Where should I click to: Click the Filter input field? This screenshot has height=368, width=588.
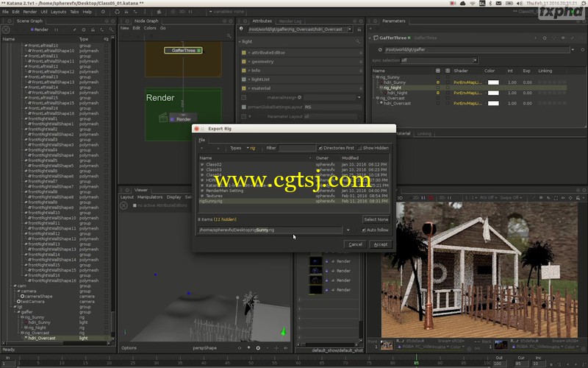(297, 148)
